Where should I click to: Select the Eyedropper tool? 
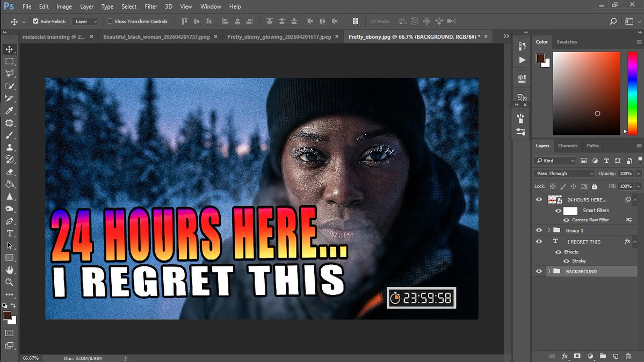pyautogui.click(x=10, y=111)
